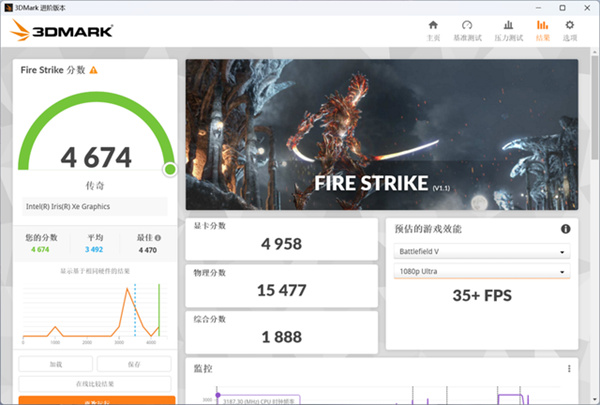
Task: Click the purple CPU clock frequency marker
Action: 218,395
